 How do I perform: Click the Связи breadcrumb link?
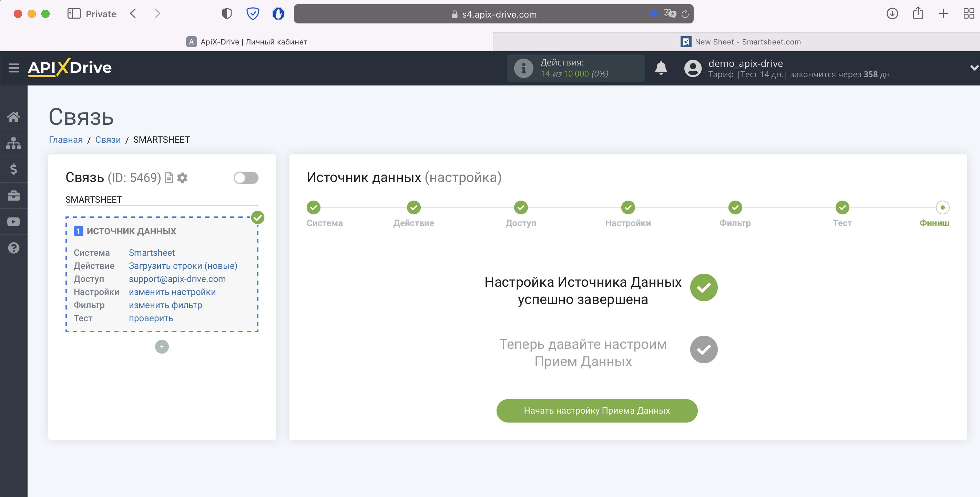(108, 139)
